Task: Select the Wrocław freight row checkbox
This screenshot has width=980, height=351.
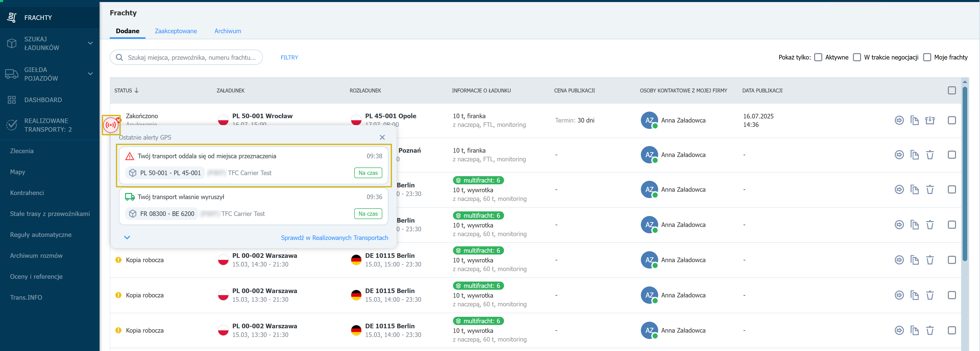Action: point(951,120)
